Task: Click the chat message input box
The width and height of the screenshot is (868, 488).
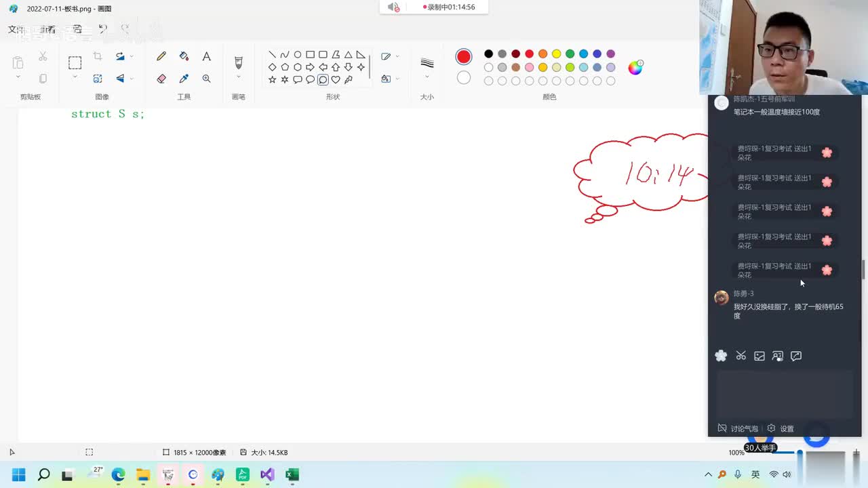Action: 785,394
